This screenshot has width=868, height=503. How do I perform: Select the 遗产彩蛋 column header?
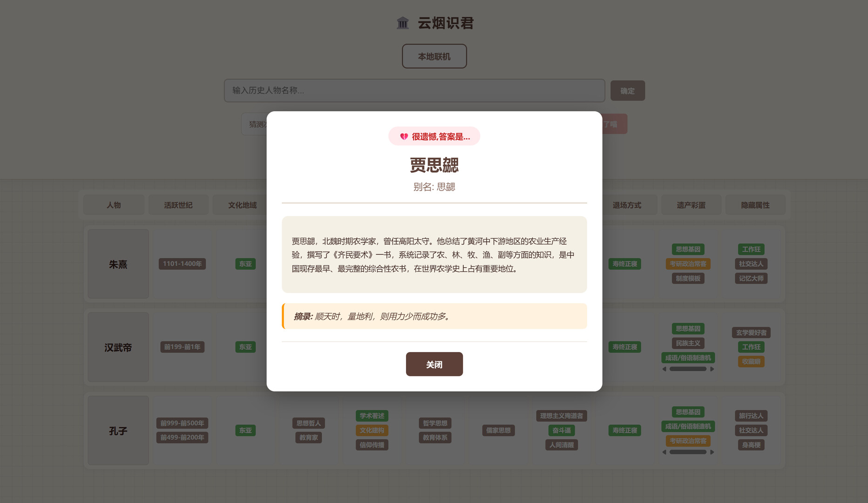coord(691,205)
